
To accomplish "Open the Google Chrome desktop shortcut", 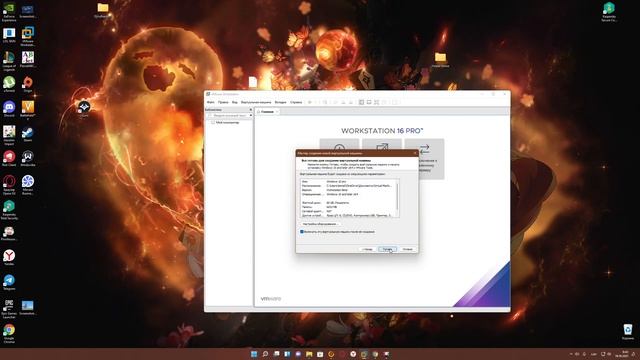I will (9, 333).
